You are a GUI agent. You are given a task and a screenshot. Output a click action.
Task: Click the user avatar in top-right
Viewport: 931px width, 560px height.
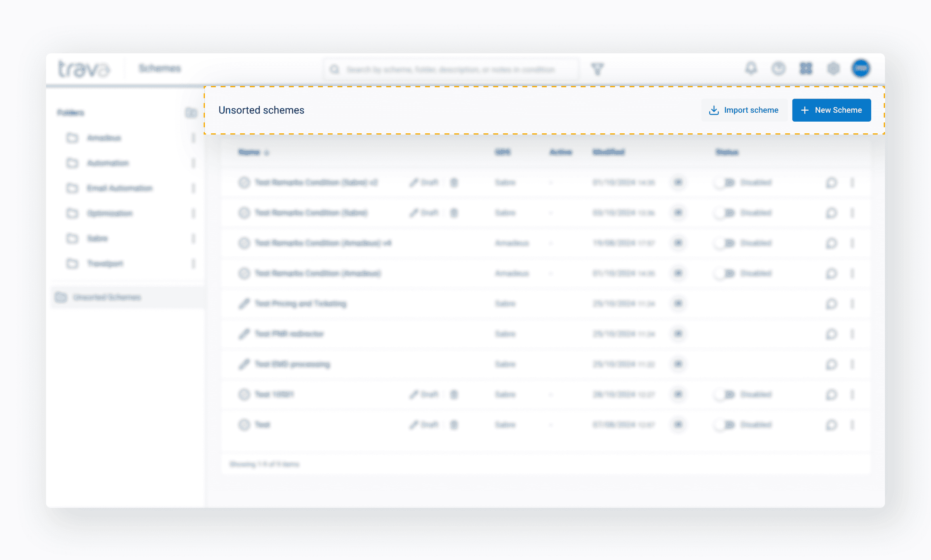coord(861,68)
